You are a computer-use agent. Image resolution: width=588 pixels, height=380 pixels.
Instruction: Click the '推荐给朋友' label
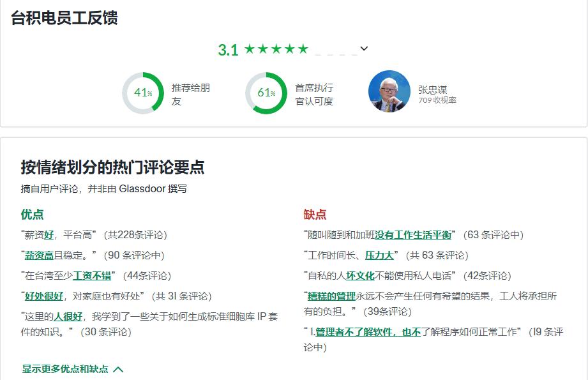[190, 95]
